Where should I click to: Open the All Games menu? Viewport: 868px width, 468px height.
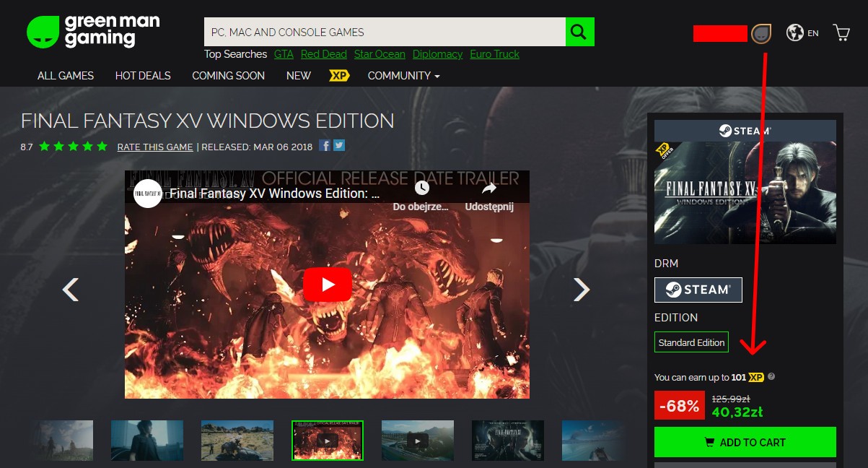pyautogui.click(x=66, y=75)
